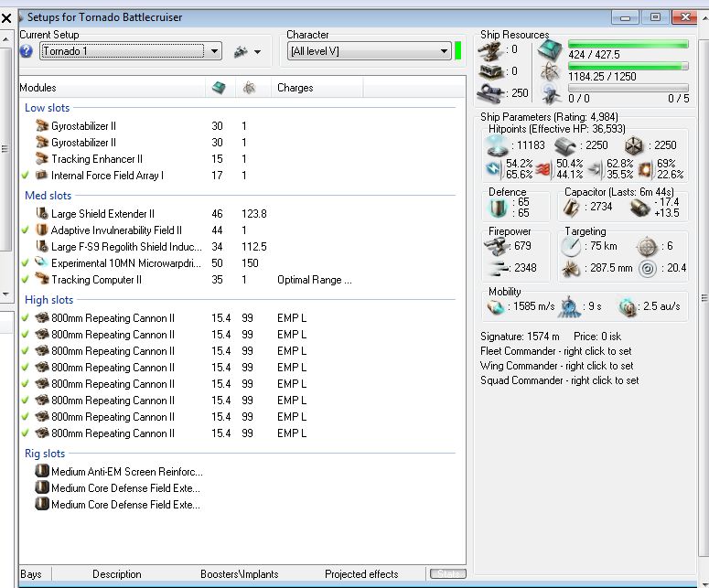The image size is (709, 588).
Task: Click the Defence tank icon showing 65
Action: click(x=498, y=208)
